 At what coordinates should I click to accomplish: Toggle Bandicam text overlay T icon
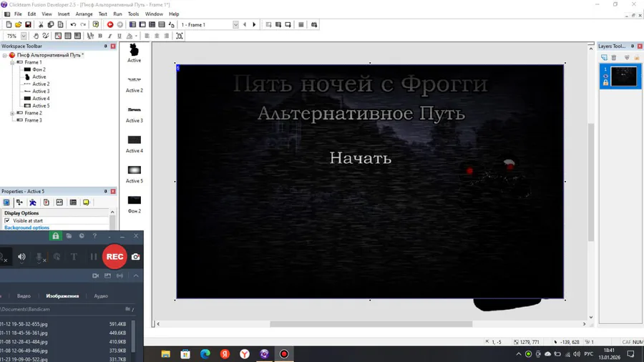coord(74,257)
